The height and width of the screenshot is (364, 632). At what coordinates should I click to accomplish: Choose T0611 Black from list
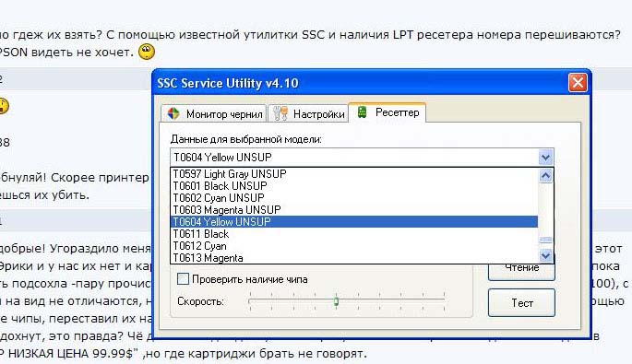pyautogui.click(x=354, y=234)
